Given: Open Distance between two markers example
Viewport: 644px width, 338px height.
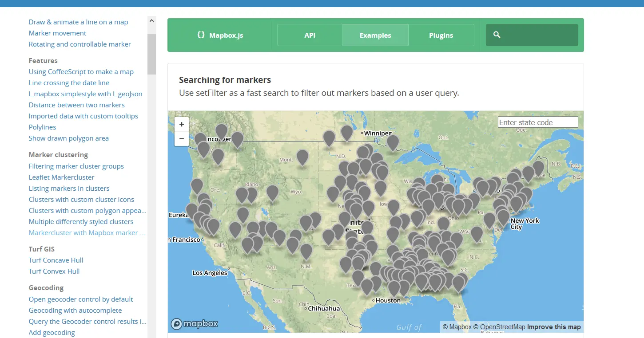Looking at the screenshot, I should (x=77, y=105).
